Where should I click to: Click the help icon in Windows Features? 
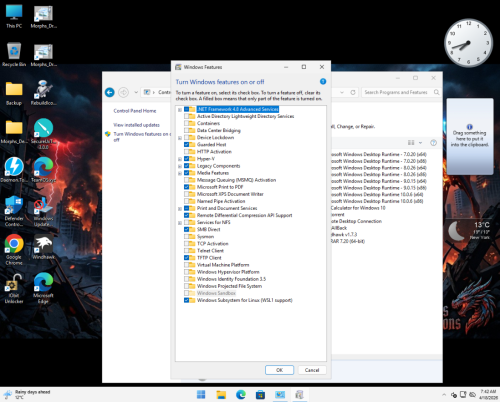point(323,81)
